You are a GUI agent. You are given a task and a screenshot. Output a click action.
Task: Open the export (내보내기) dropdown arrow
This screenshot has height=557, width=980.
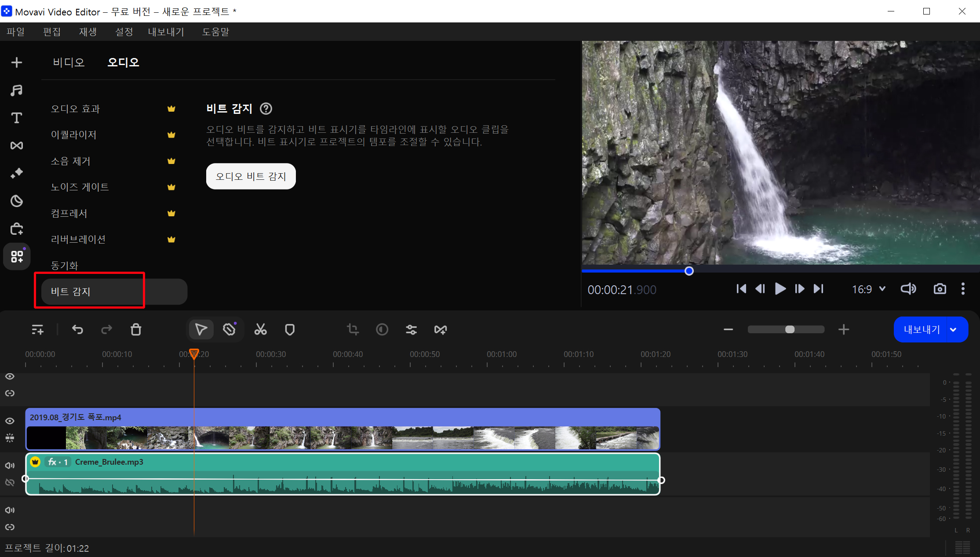click(x=953, y=330)
